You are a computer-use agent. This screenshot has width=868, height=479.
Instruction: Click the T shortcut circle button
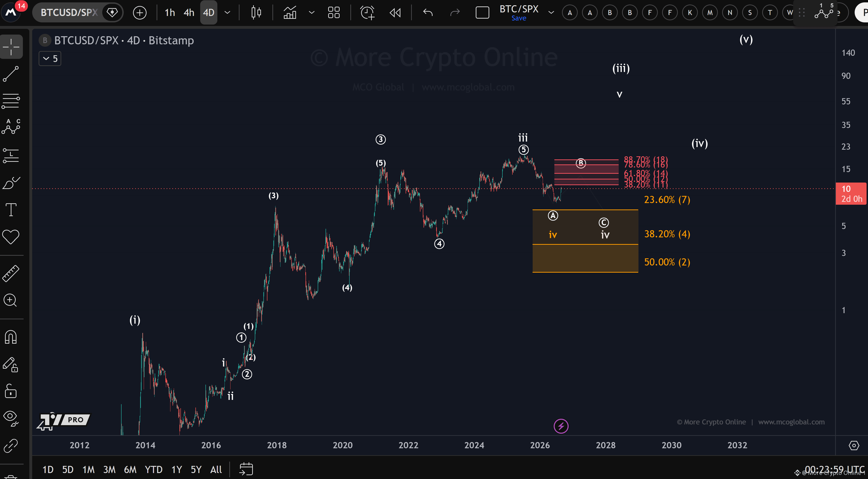770,13
